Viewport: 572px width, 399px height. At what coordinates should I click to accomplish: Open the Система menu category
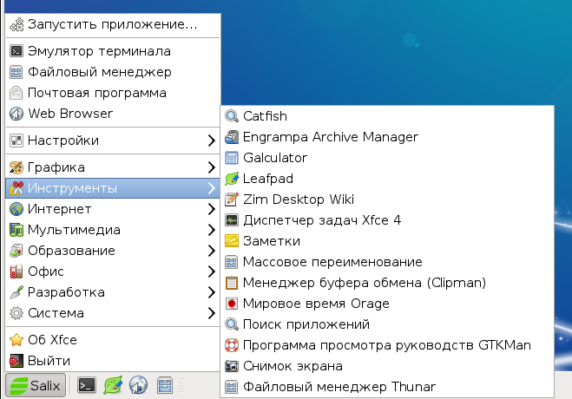click(x=112, y=313)
